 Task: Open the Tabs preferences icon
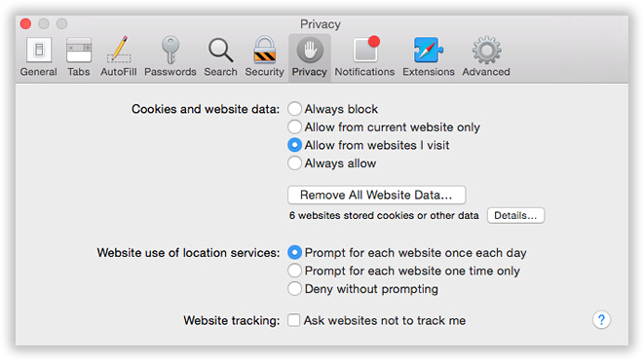pyautogui.click(x=79, y=56)
